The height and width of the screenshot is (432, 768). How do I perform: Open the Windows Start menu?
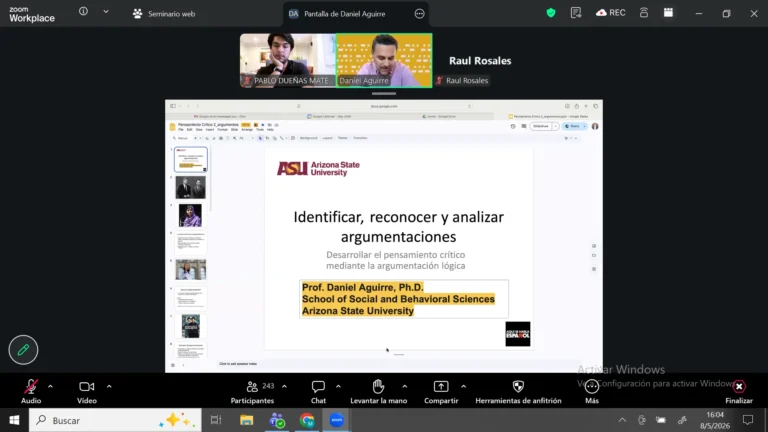point(14,420)
